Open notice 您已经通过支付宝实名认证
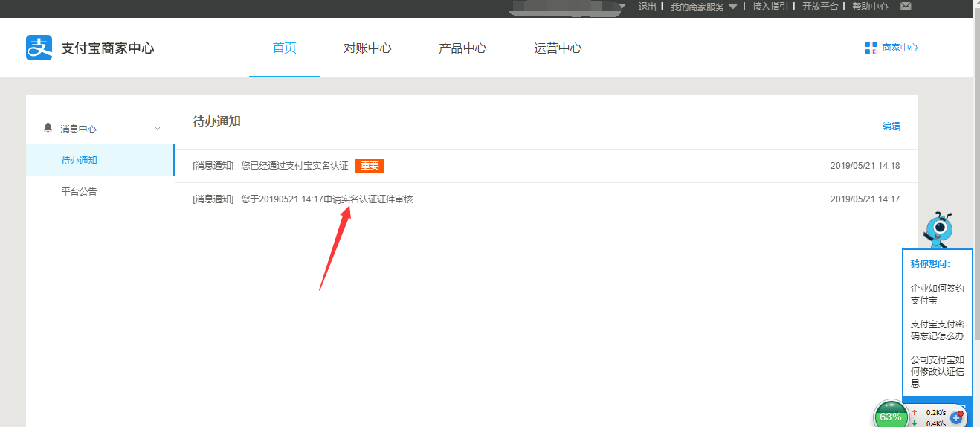This screenshot has width=980, height=427. tap(294, 166)
